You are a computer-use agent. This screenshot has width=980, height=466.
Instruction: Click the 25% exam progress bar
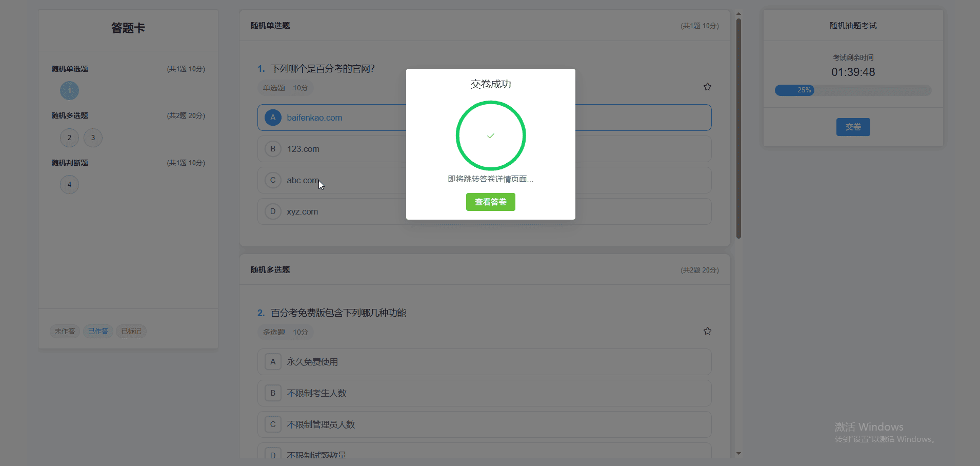pyautogui.click(x=795, y=90)
